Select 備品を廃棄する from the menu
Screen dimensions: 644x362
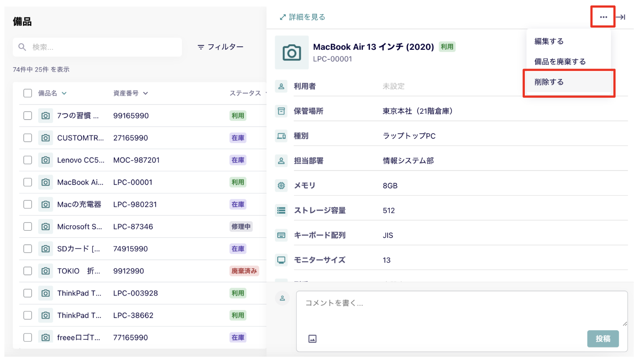pyautogui.click(x=560, y=61)
